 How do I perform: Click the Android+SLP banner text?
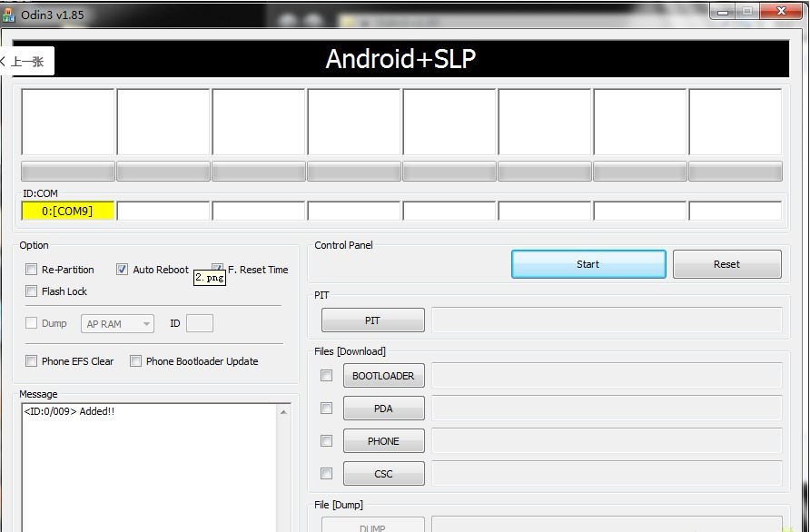tap(400, 59)
